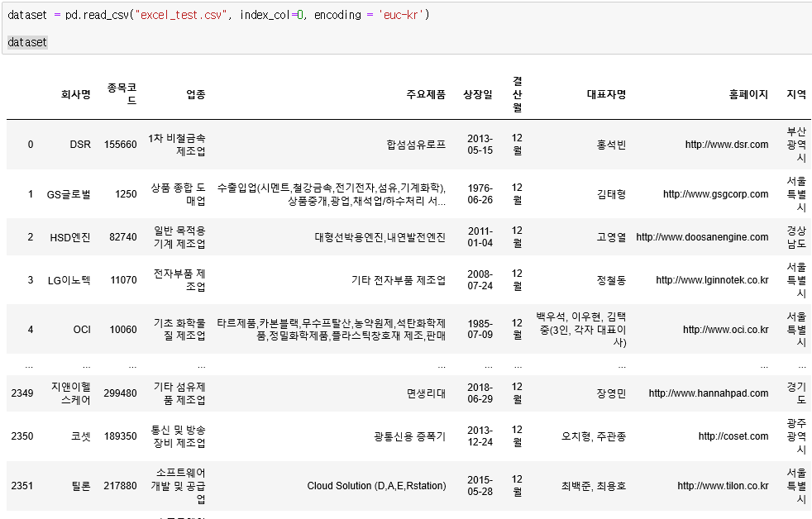Click the highlighted 'dataset' line in the cell
812x519 pixels.
pyautogui.click(x=27, y=42)
